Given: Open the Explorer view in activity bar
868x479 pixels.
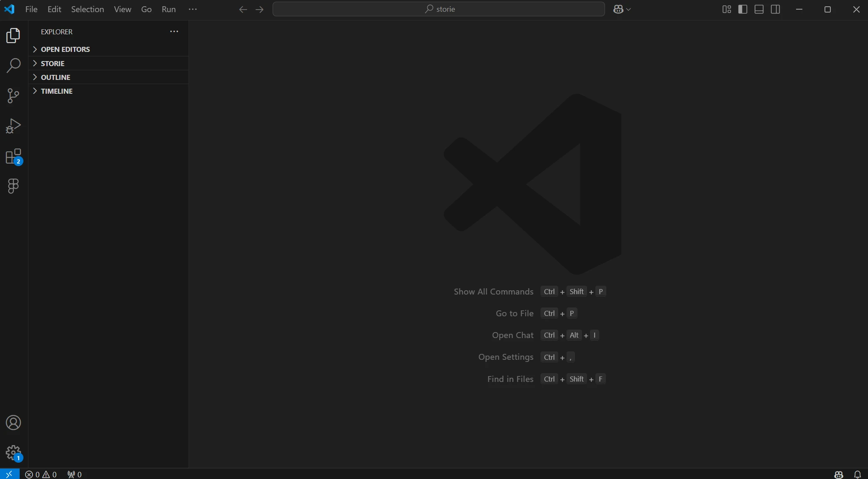Looking at the screenshot, I should pyautogui.click(x=13, y=36).
